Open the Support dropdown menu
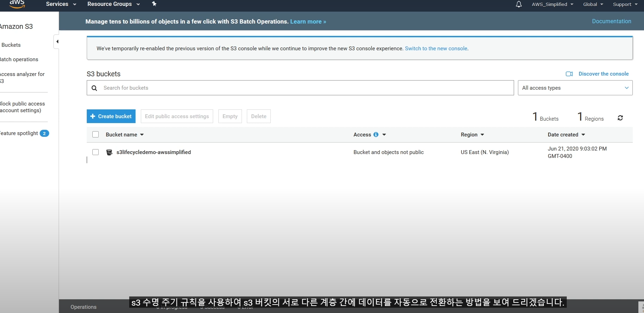Viewport: 644px width, 313px height. point(625,4)
